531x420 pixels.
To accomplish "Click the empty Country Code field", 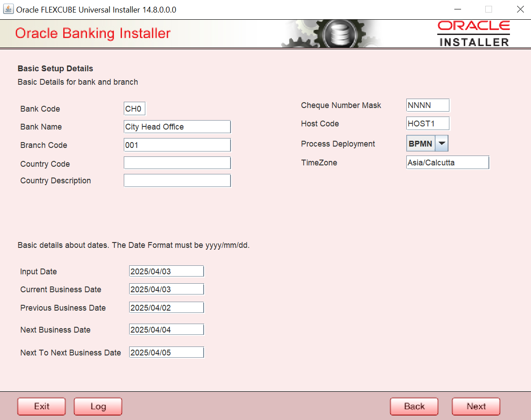I will [x=177, y=163].
